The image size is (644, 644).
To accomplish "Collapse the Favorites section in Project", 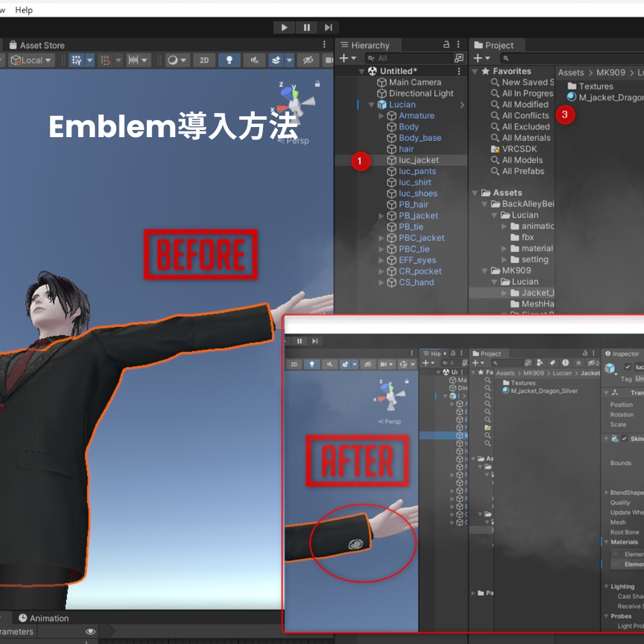I will pos(475,72).
